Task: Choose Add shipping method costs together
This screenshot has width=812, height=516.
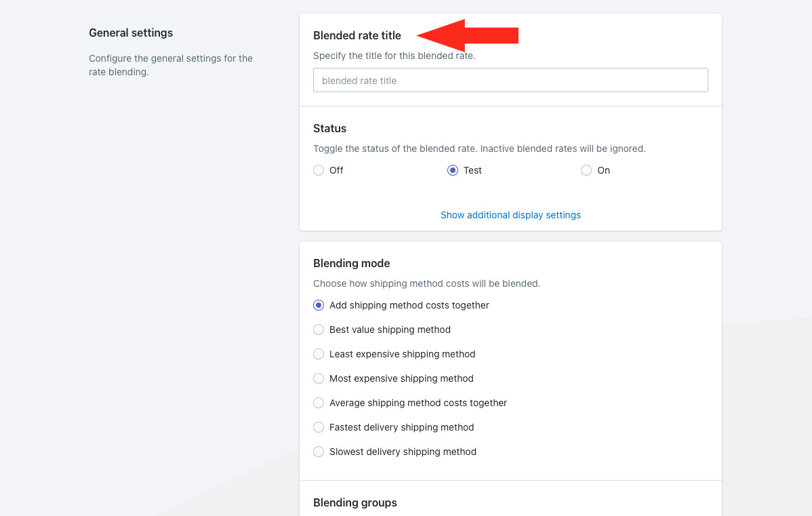Action: pos(319,306)
